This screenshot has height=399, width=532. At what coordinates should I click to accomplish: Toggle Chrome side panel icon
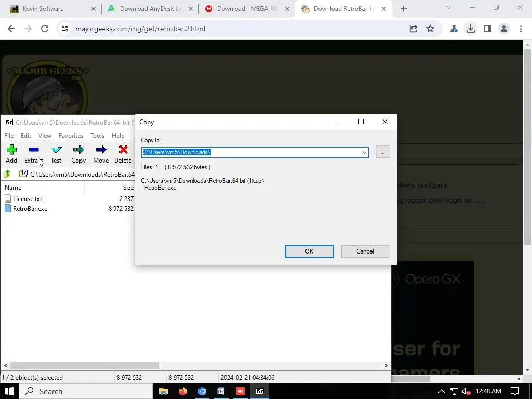pos(487,29)
